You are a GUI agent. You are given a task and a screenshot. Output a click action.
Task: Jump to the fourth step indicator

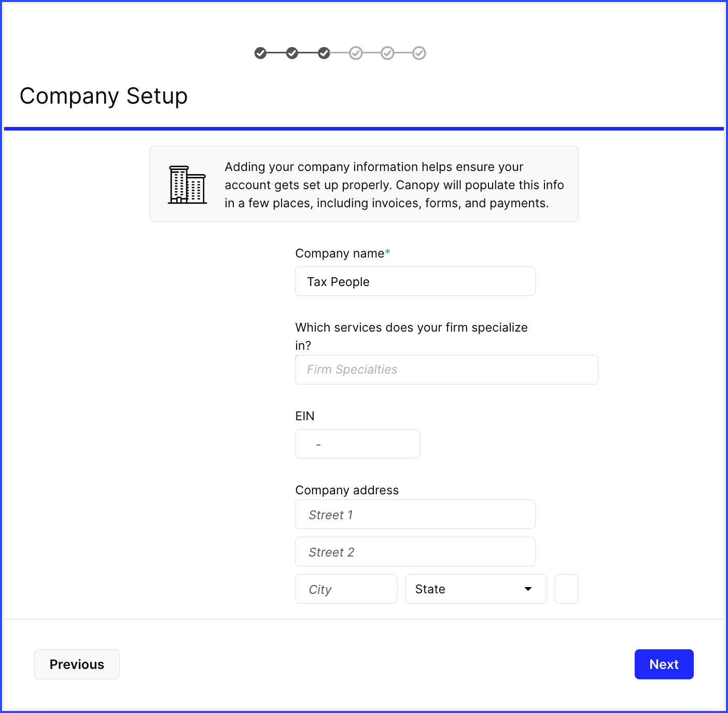(x=356, y=53)
